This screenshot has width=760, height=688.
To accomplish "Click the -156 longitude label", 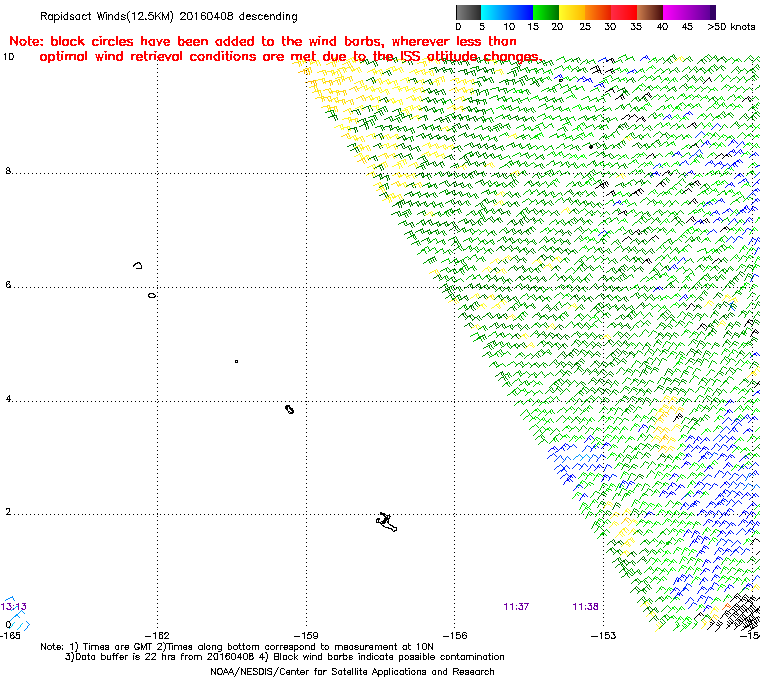I will tap(455, 635).
